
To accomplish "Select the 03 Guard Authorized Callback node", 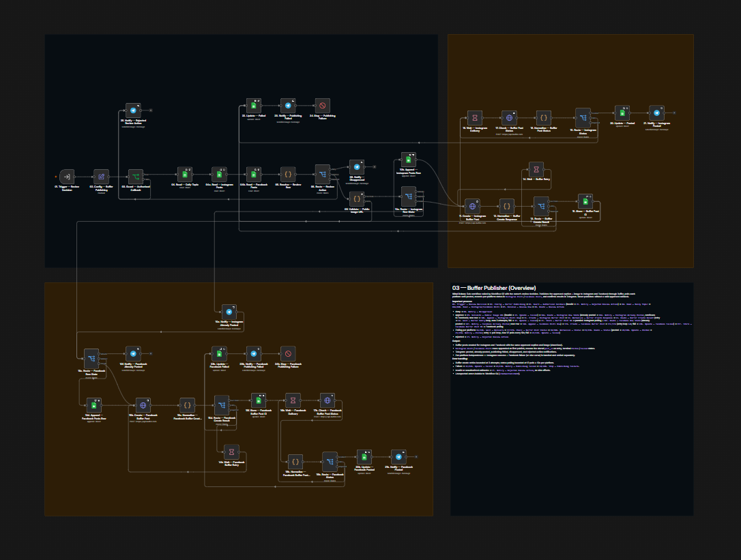I will [x=136, y=177].
